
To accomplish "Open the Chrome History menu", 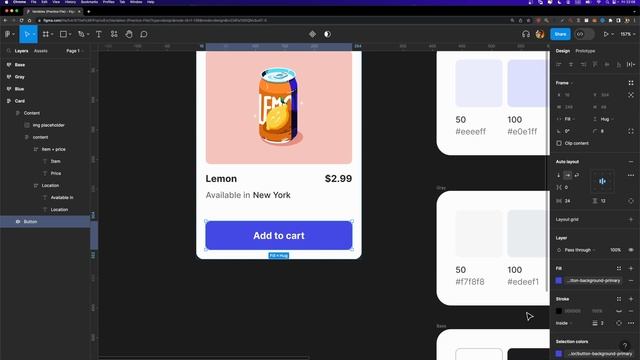I will 70,2.
